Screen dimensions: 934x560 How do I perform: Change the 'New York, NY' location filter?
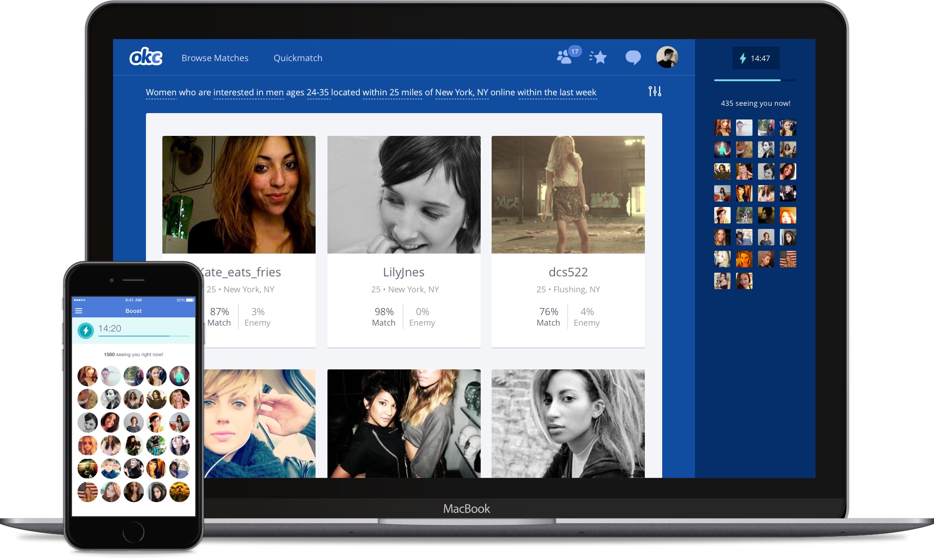pyautogui.click(x=462, y=93)
